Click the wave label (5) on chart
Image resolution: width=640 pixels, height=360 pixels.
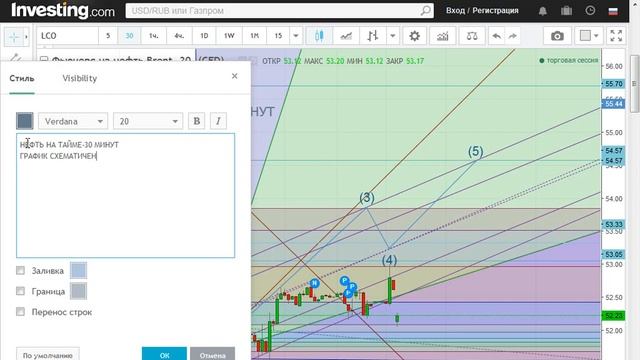tap(476, 151)
